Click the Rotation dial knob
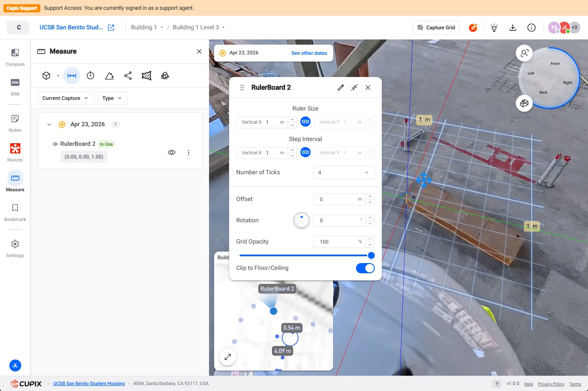This screenshot has height=391, width=588. click(302, 220)
